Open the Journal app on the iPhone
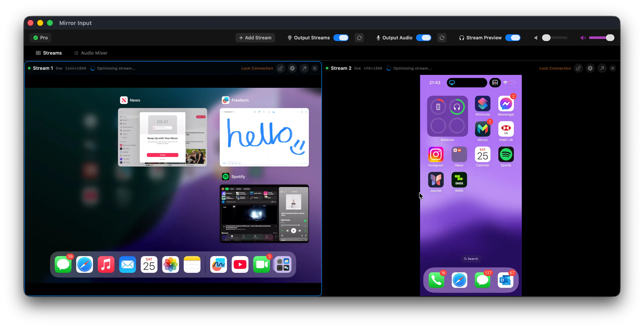The image size is (644, 328). click(x=436, y=180)
